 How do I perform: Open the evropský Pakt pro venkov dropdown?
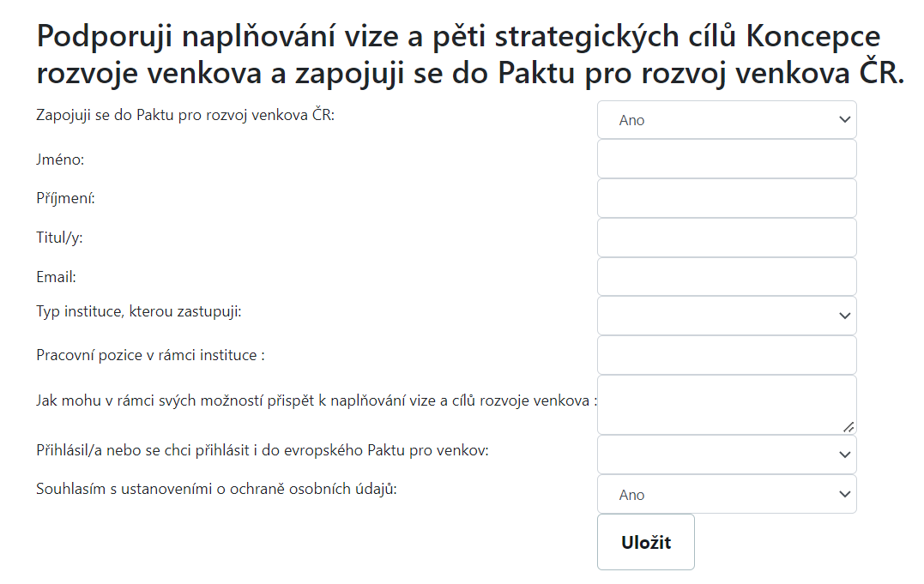pyautogui.click(x=727, y=455)
